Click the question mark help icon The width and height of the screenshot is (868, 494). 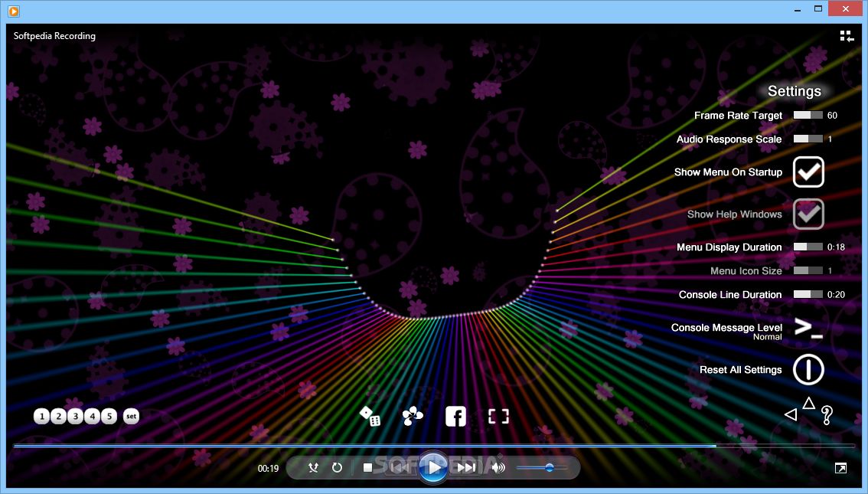827,415
